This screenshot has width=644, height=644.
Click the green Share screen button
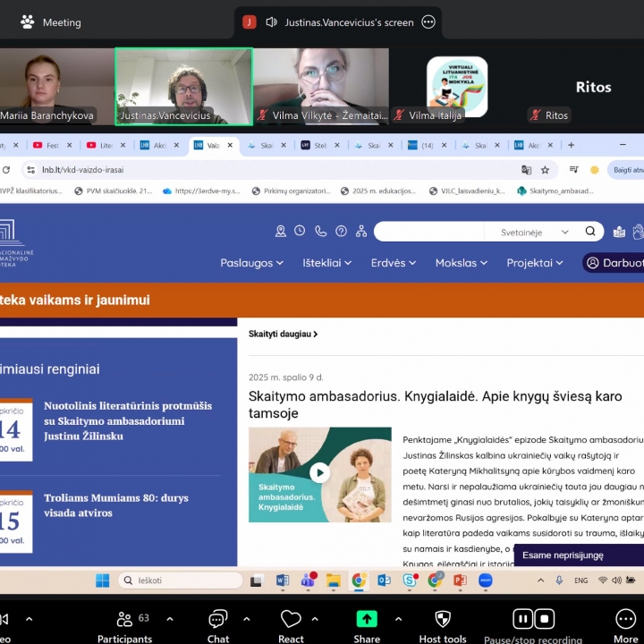(x=367, y=620)
